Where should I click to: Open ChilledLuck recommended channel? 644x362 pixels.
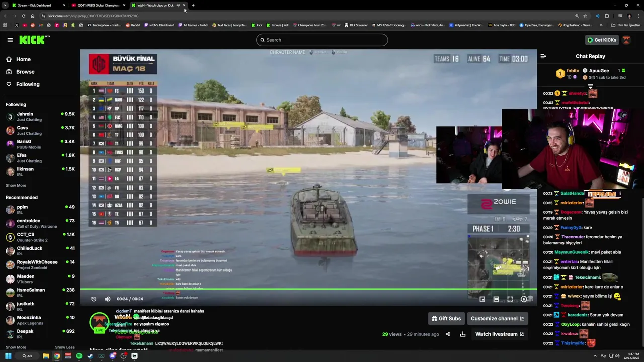40,251
